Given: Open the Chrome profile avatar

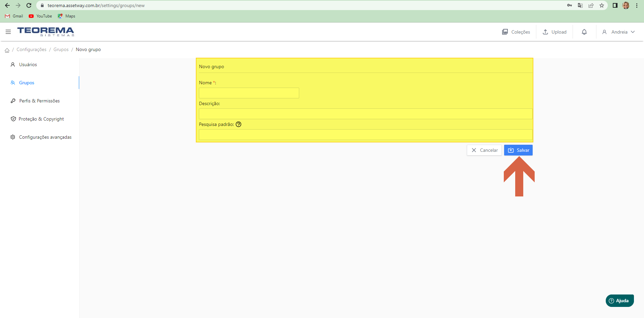Looking at the screenshot, I should (x=626, y=5).
